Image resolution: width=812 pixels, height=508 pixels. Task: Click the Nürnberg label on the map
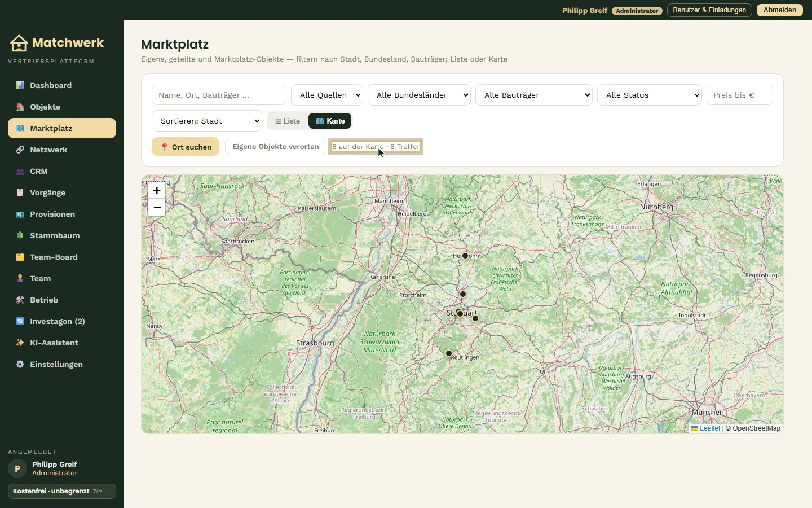(656, 207)
